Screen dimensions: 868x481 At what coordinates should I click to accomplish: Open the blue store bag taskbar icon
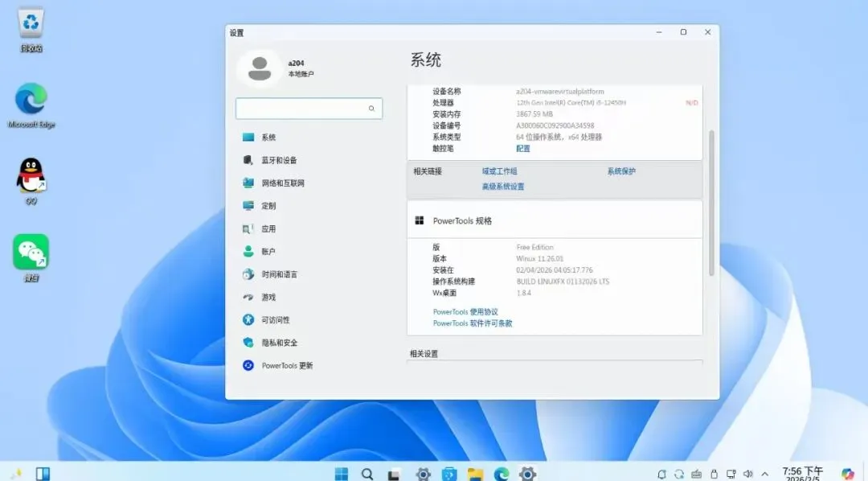coord(449,475)
